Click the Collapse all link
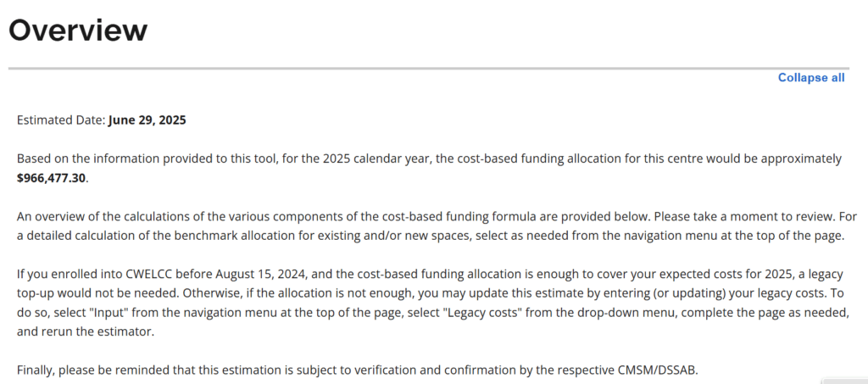Image resolution: width=868 pixels, height=384 pixels. point(811,78)
